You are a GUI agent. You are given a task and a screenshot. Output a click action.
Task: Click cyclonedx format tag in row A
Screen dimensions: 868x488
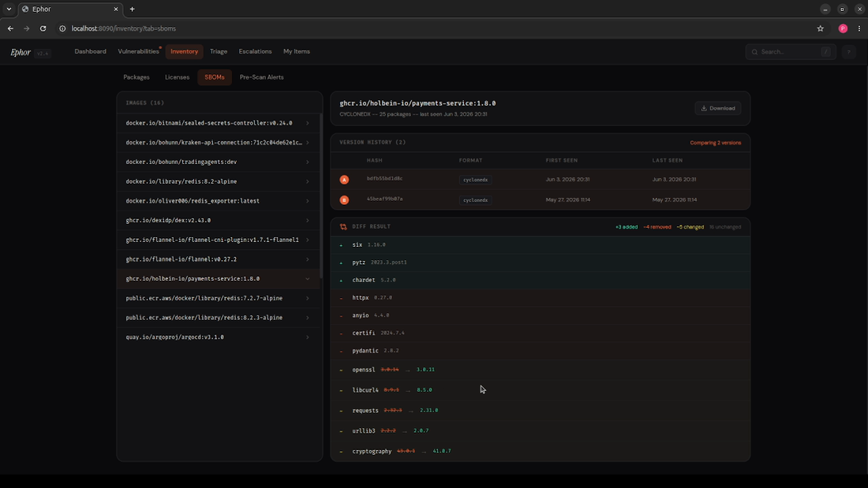(476, 180)
